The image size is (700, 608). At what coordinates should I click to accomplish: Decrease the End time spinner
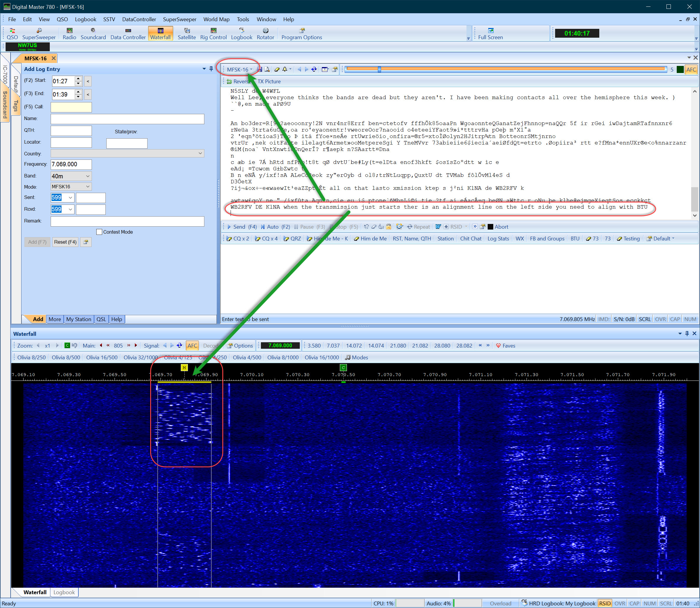pyautogui.click(x=78, y=97)
